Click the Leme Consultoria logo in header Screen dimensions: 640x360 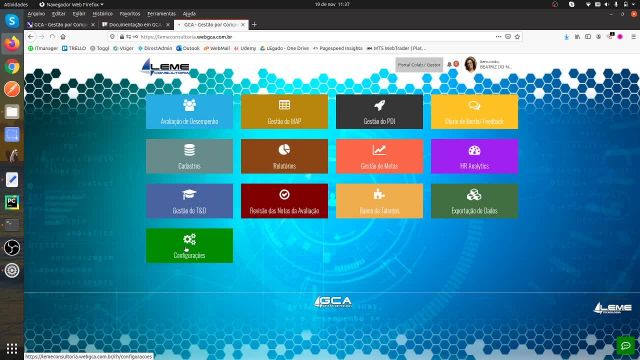pyautogui.click(x=165, y=67)
